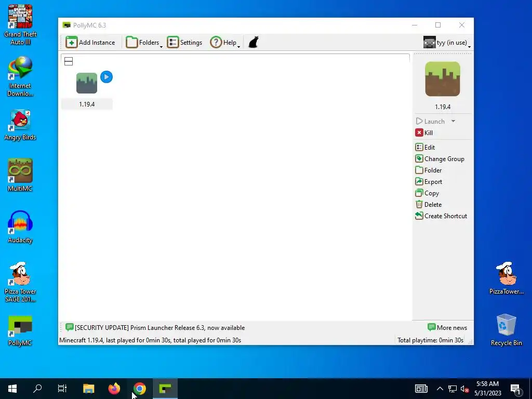The height and width of the screenshot is (399, 532).
Task: Click the Minecraft 1.19.4 last played status
Action: point(150,340)
